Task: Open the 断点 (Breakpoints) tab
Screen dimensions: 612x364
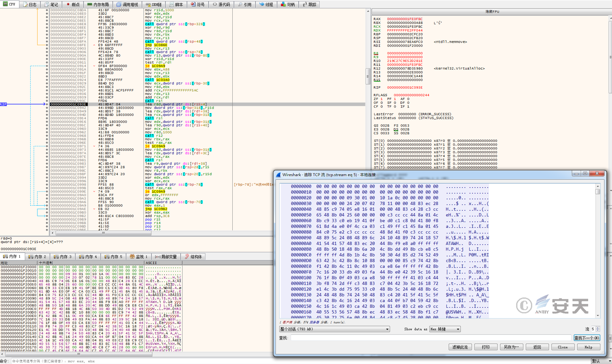Action: 73,4
